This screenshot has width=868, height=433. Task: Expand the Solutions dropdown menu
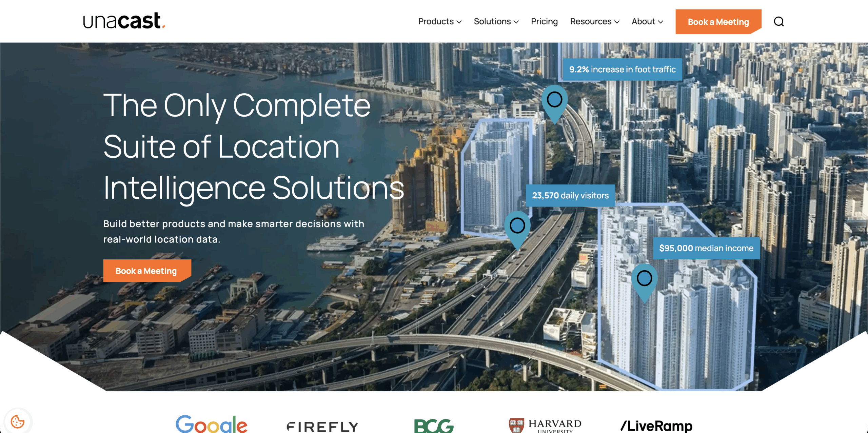[496, 22]
